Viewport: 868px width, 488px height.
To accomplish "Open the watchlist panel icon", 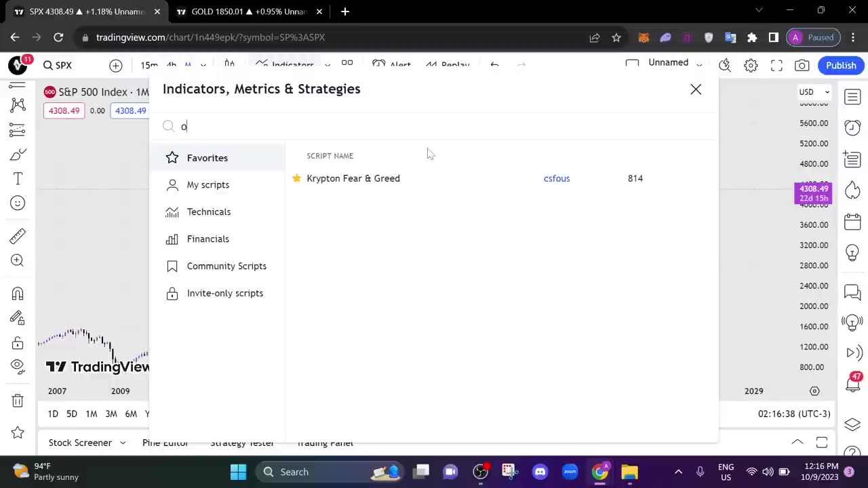I will coord(852,97).
